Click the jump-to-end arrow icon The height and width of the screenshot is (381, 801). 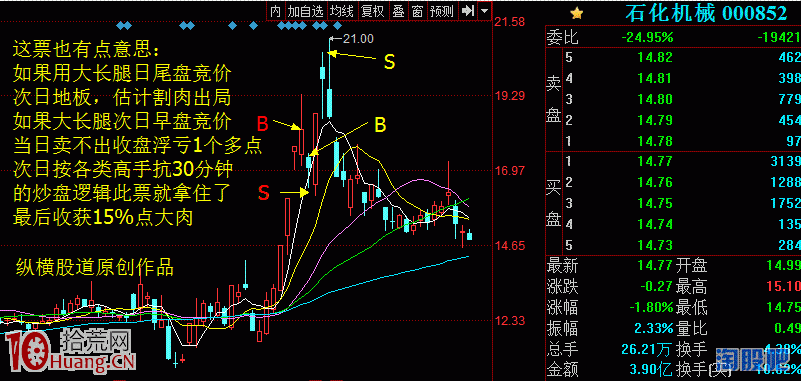(x=467, y=11)
